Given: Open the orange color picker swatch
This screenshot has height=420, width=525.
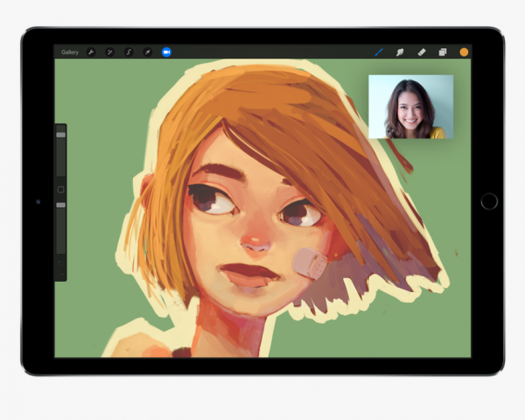Looking at the screenshot, I should click(x=464, y=52).
